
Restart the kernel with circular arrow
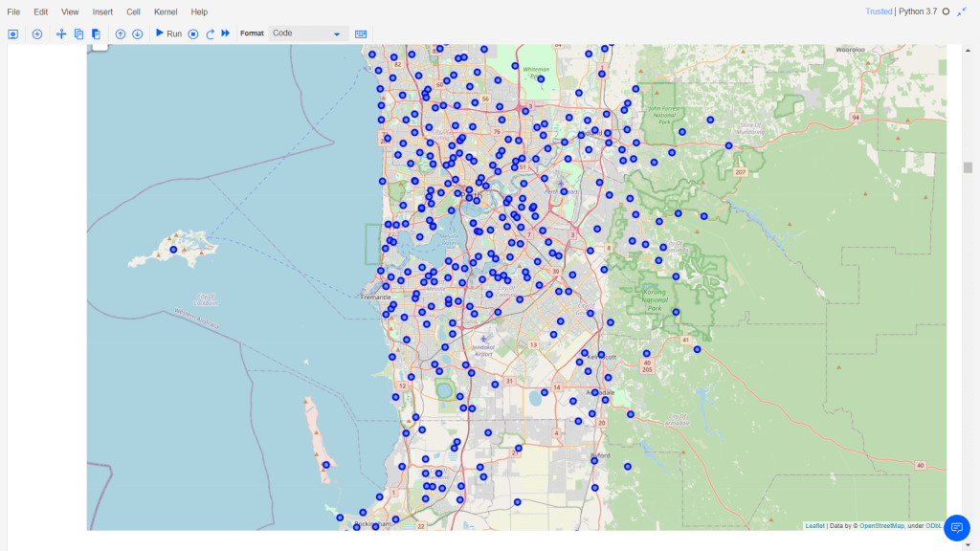coord(210,33)
